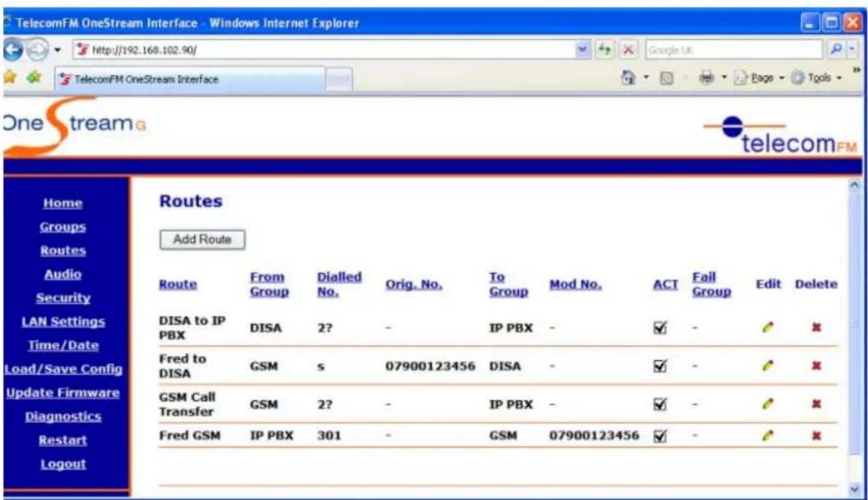Screen dimensions: 868x500
Task: Go to Home in sidebar
Action: click(62, 203)
